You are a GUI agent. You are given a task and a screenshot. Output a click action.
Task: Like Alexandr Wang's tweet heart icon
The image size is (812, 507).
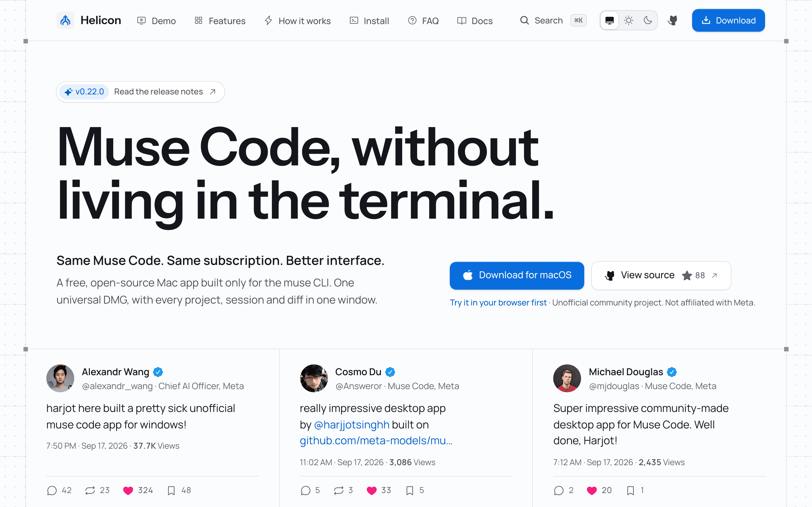click(x=128, y=491)
